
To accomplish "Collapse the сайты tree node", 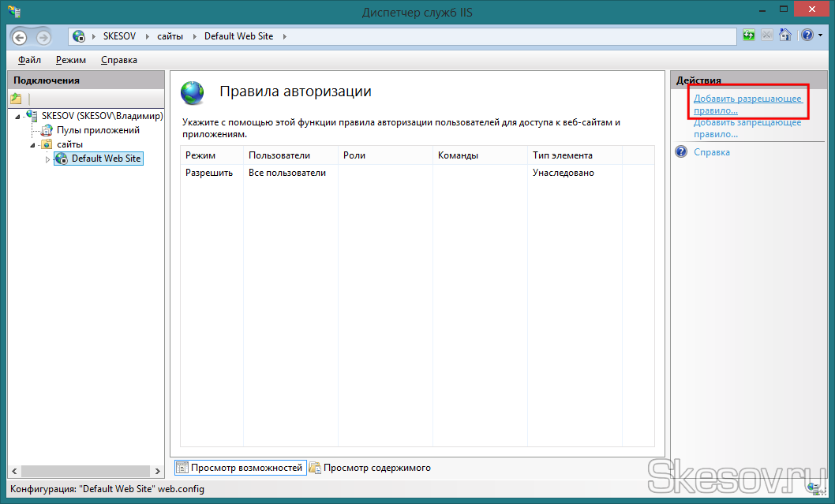I will [x=33, y=145].
